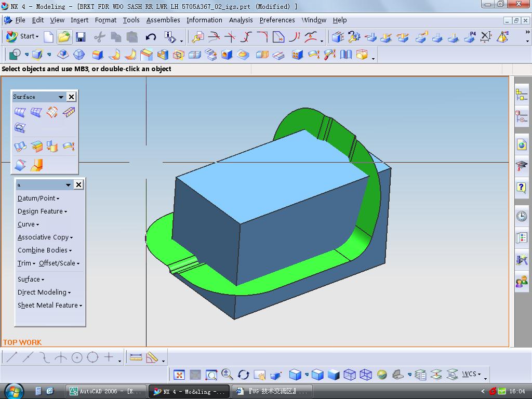This screenshot has width=532, height=399.
Task: Open file with the folder icon
Action: point(64,37)
